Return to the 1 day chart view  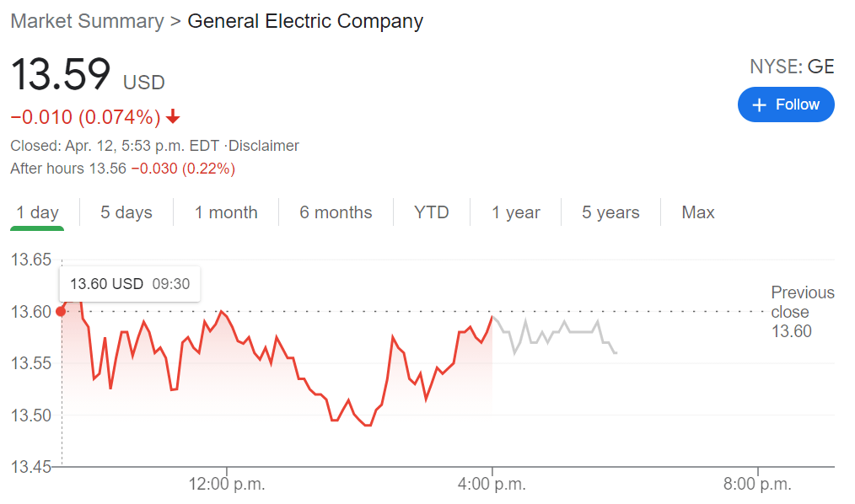click(x=37, y=212)
